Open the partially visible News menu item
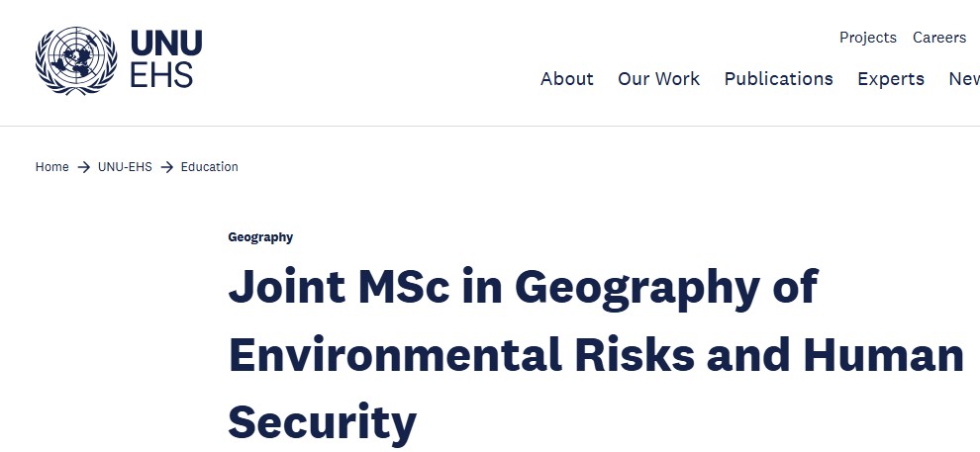The image size is (980, 452). (x=964, y=79)
